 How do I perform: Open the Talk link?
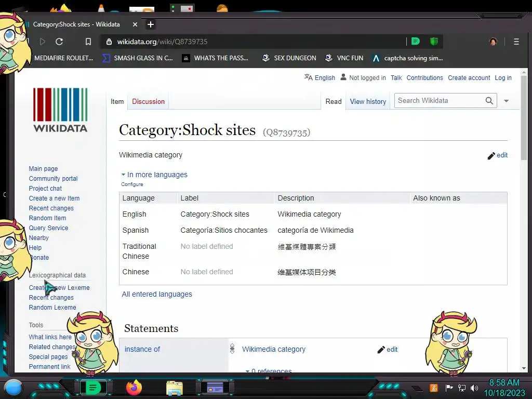pyautogui.click(x=396, y=78)
